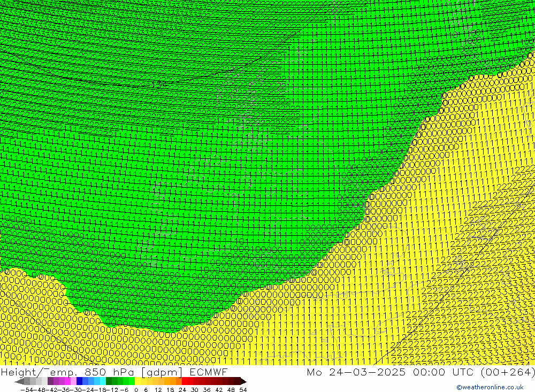
Task: Open the weatheronline.co.uk copyright link
Action: (490, 387)
